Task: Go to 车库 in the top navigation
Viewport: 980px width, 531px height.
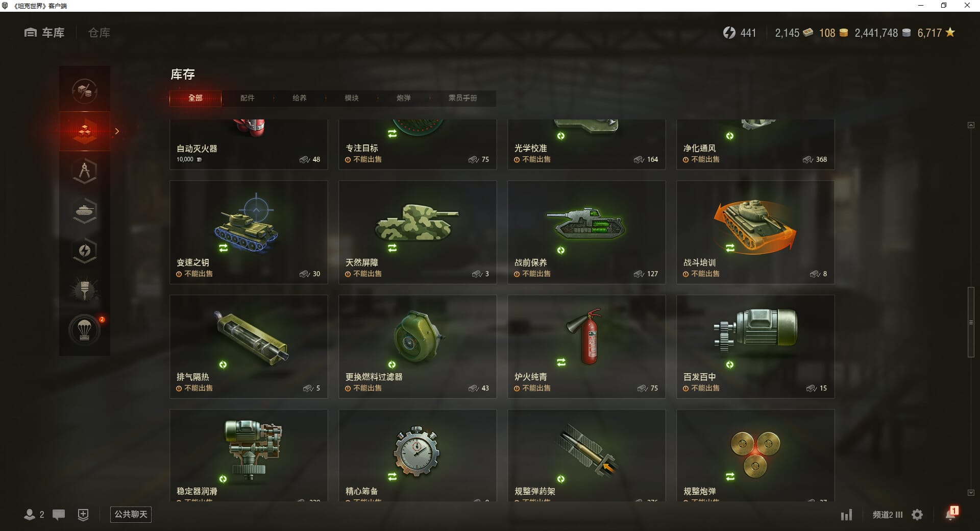Action: click(44, 33)
